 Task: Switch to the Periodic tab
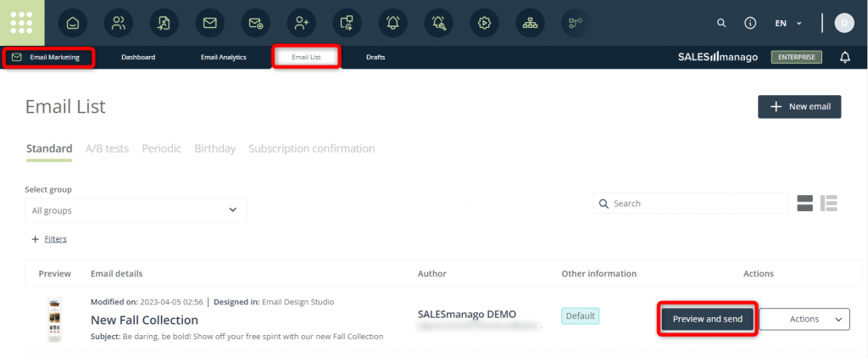tap(162, 148)
